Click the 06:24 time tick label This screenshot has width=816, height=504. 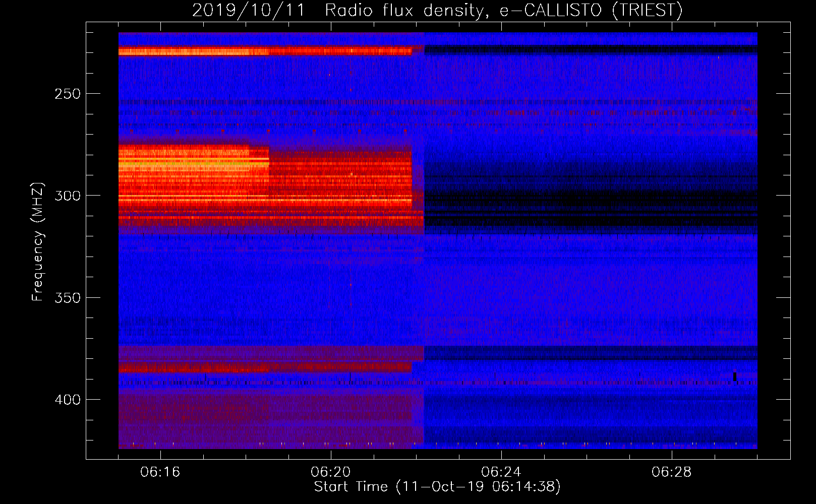click(x=501, y=472)
